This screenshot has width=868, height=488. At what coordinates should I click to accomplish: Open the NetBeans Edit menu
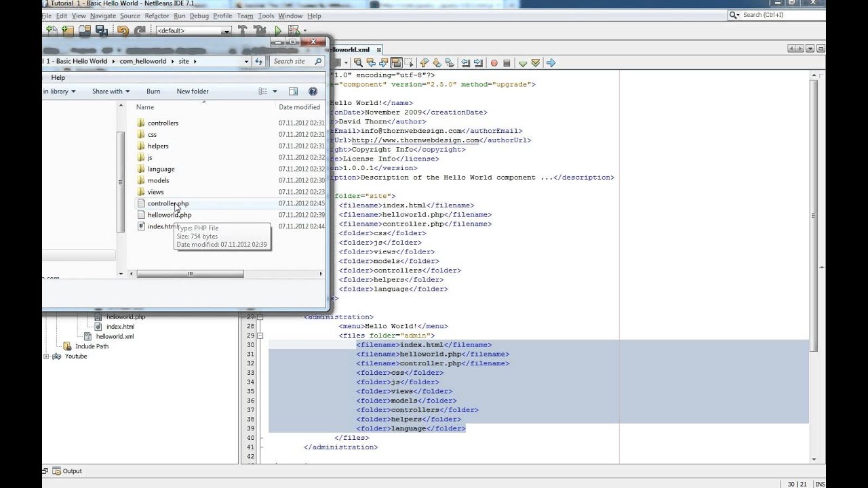62,16
